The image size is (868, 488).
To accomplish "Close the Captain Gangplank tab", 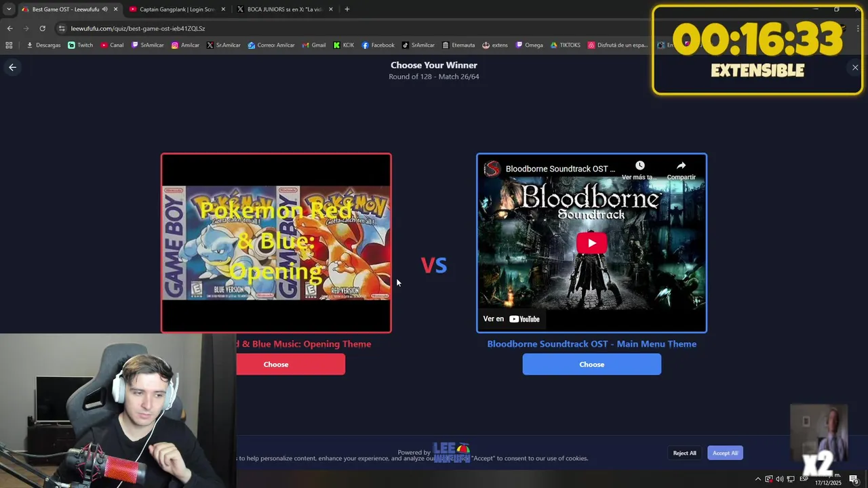I will 223,9.
